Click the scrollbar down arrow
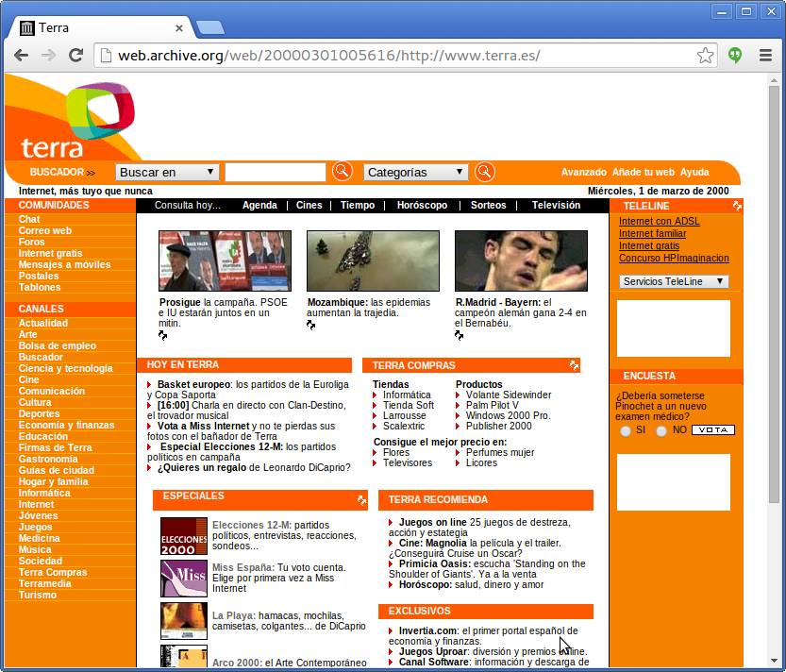786x672 pixels. 774,661
